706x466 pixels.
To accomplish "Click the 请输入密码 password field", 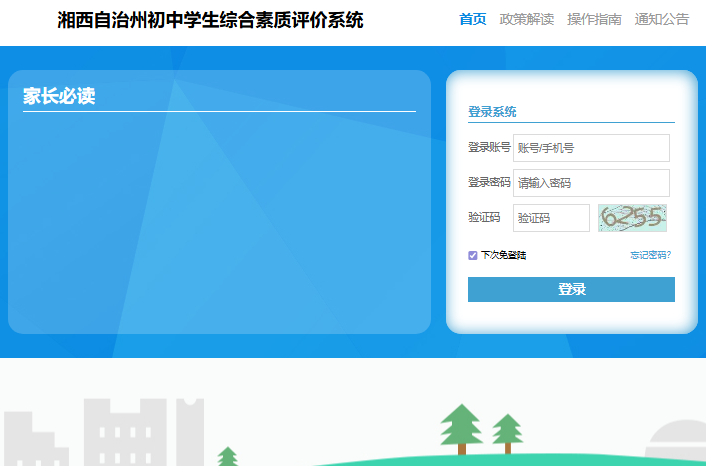I will [590, 183].
